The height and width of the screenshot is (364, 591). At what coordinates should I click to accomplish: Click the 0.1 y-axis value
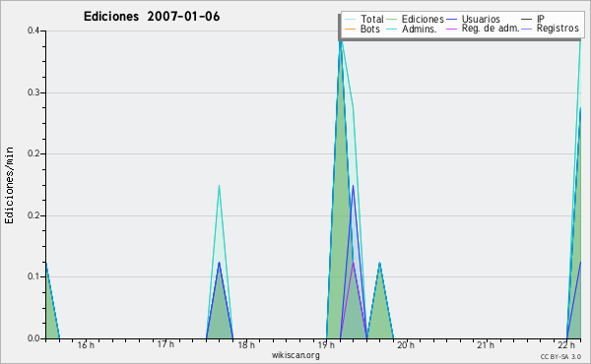click(33, 276)
